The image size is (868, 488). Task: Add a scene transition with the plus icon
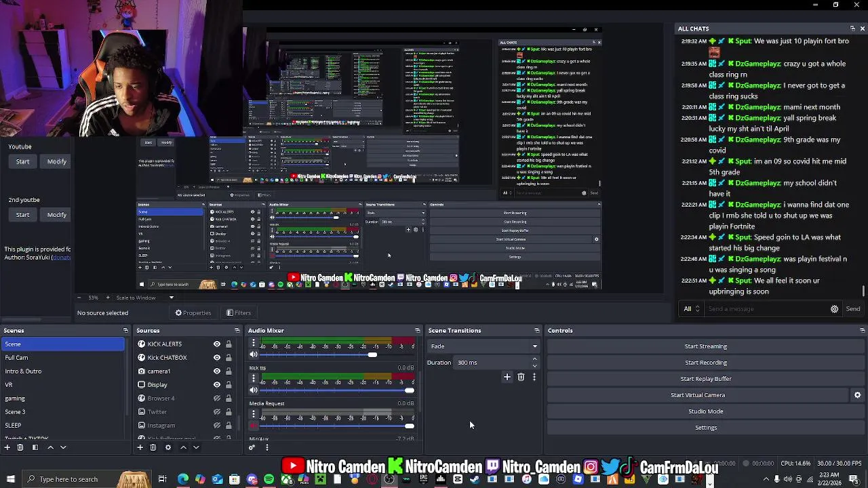[x=507, y=377]
